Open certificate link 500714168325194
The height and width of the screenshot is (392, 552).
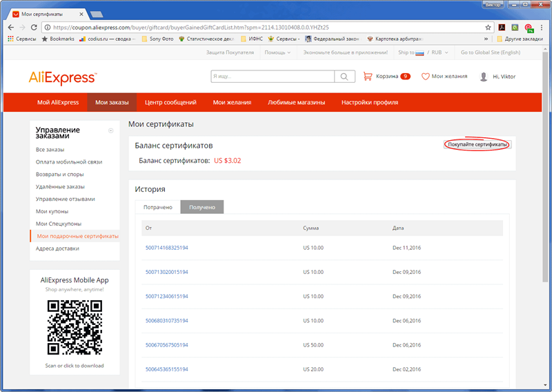pyautogui.click(x=166, y=247)
